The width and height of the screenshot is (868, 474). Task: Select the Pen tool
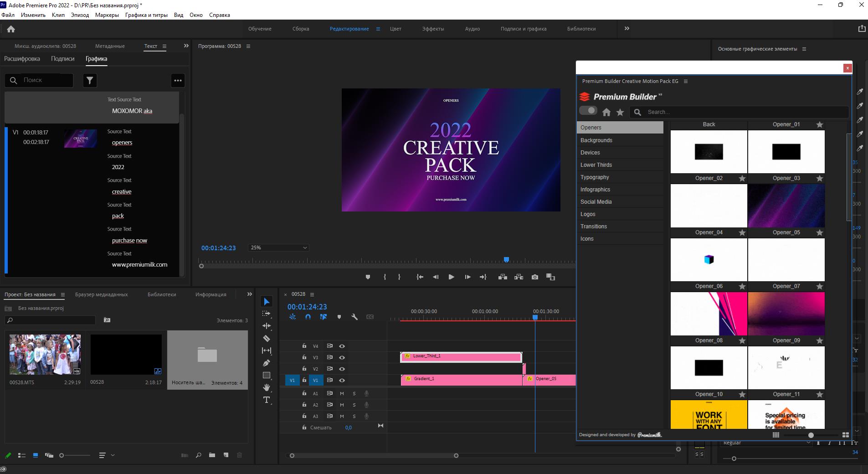click(x=267, y=363)
